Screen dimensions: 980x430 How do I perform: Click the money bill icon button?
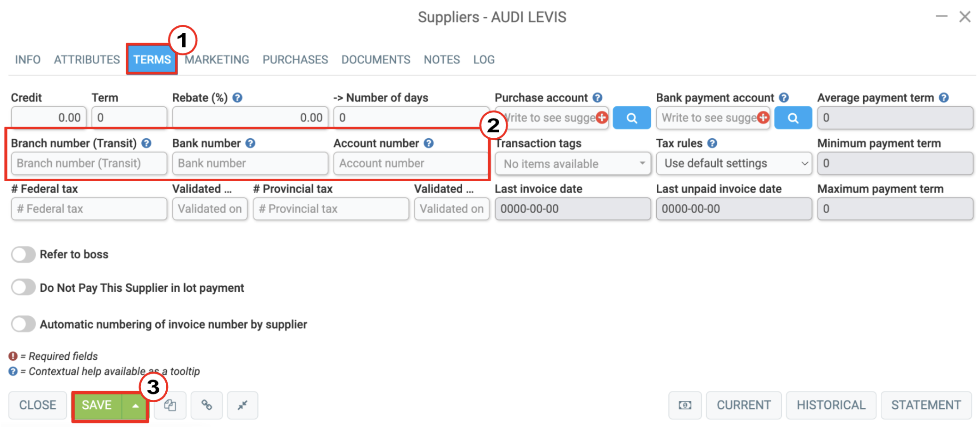[x=685, y=405]
